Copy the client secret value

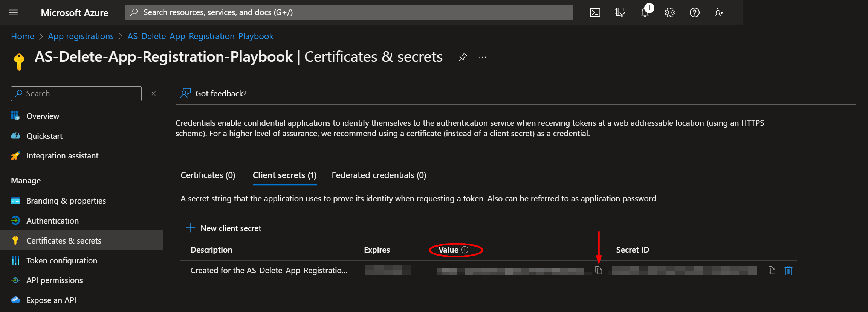tap(599, 270)
